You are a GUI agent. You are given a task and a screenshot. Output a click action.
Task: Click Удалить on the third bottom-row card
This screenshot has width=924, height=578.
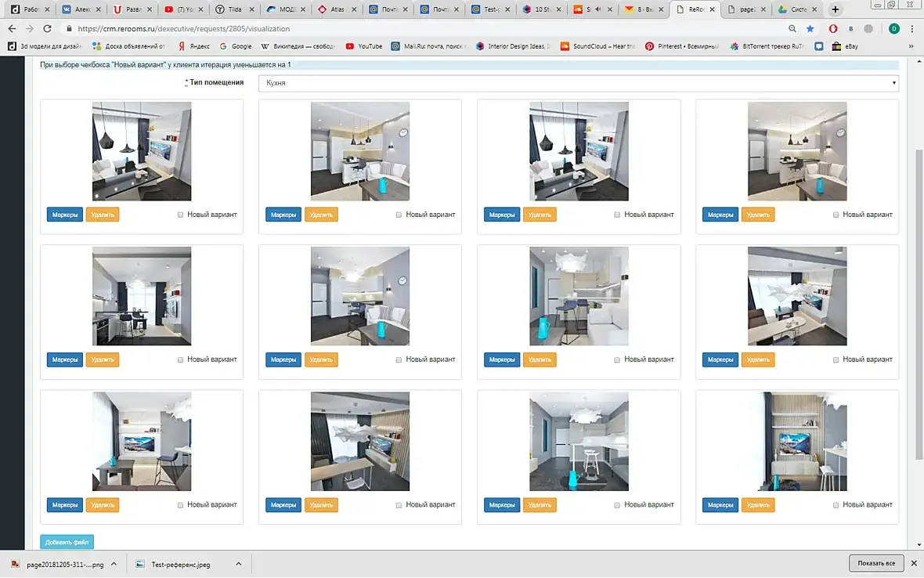click(540, 505)
